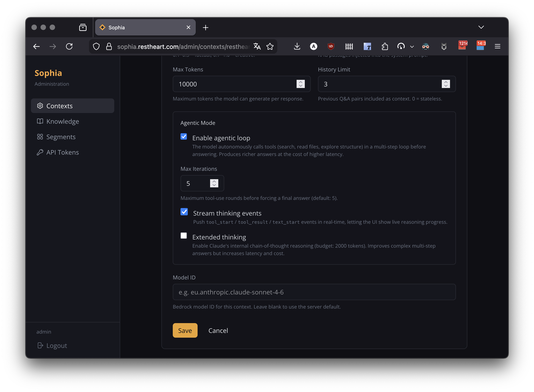Uncheck Stream thinking events
This screenshot has width=534, height=392.
[x=184, y=211]
